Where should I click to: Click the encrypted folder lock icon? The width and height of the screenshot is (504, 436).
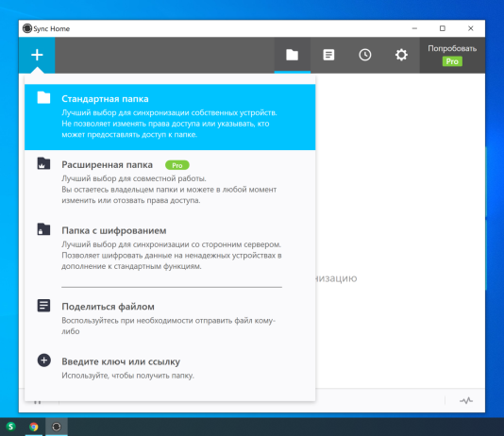[43, 229]
